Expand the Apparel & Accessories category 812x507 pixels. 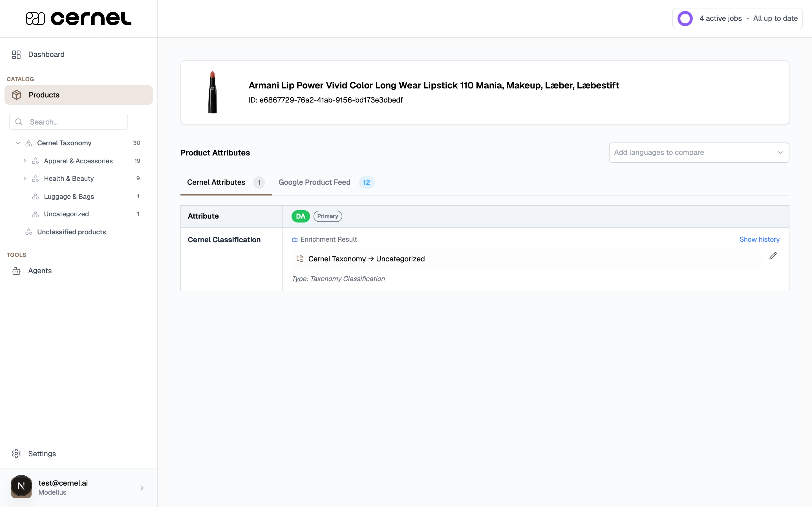pyautogui.click(x=25, y=161)
